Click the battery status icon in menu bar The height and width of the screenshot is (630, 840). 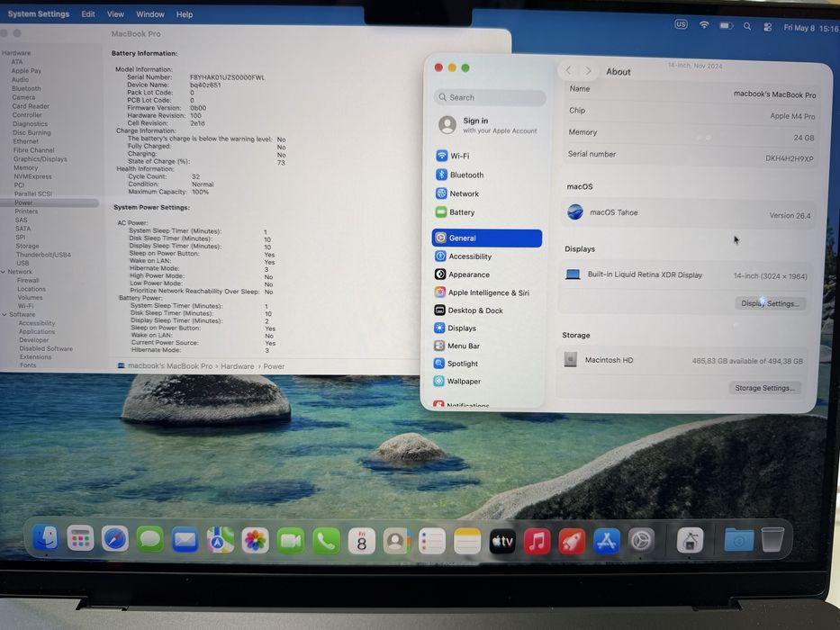click(x=726, y=25)
